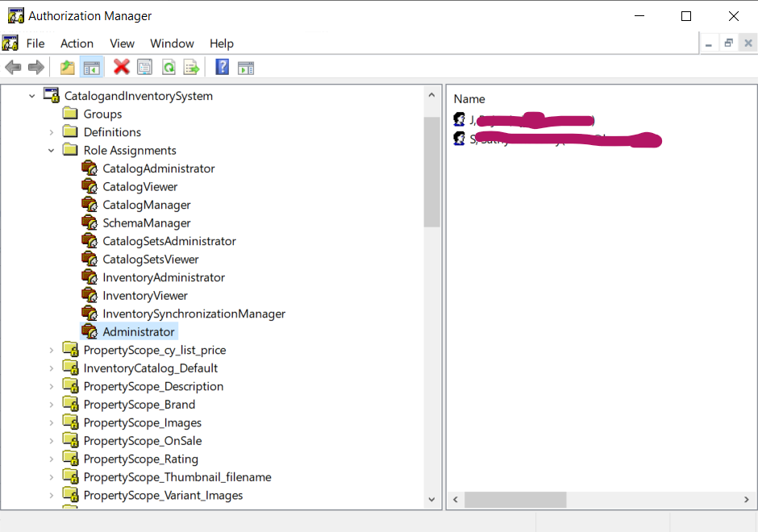Click the Groups folder icon
The height and width of the screenshot is (532, 758).
(70, 114)
